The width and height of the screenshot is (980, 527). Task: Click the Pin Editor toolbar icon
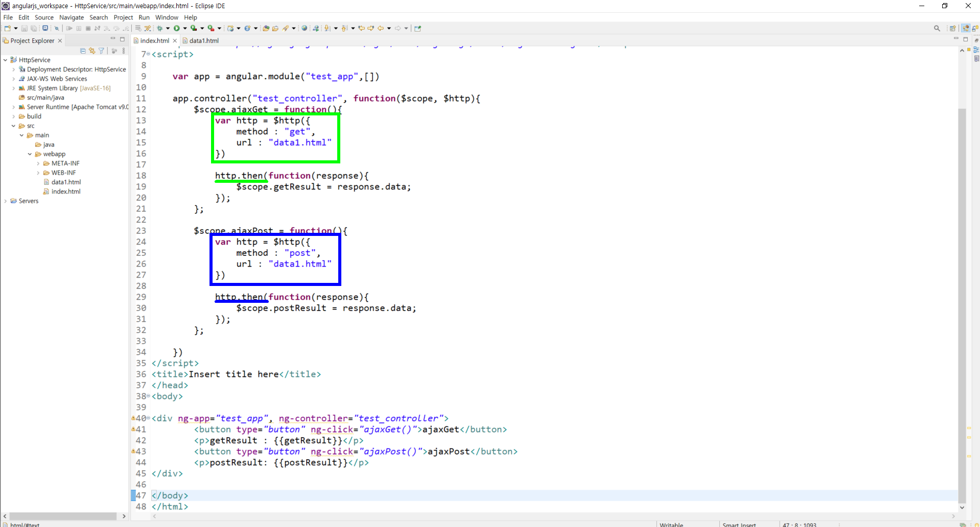click(x=417, y=29)
